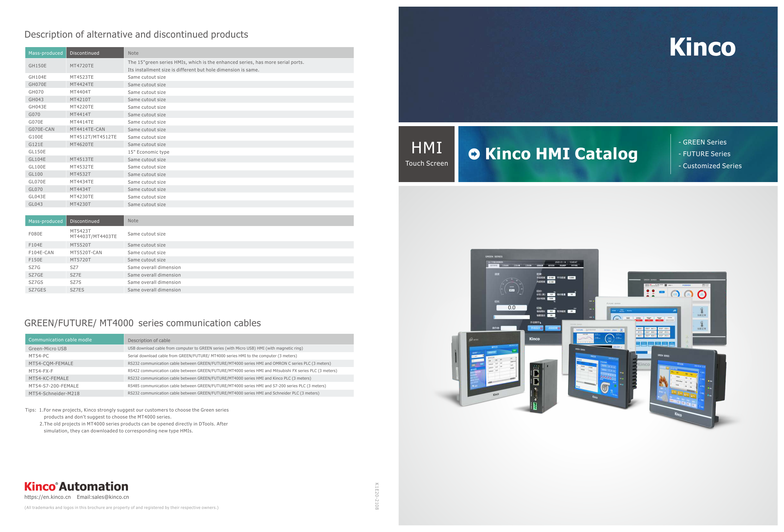Viewport: 784px width, 532px height.
Task: Click the GREEN/FUTURE/ MT4000 series communication cables heading
Action: 143,323
